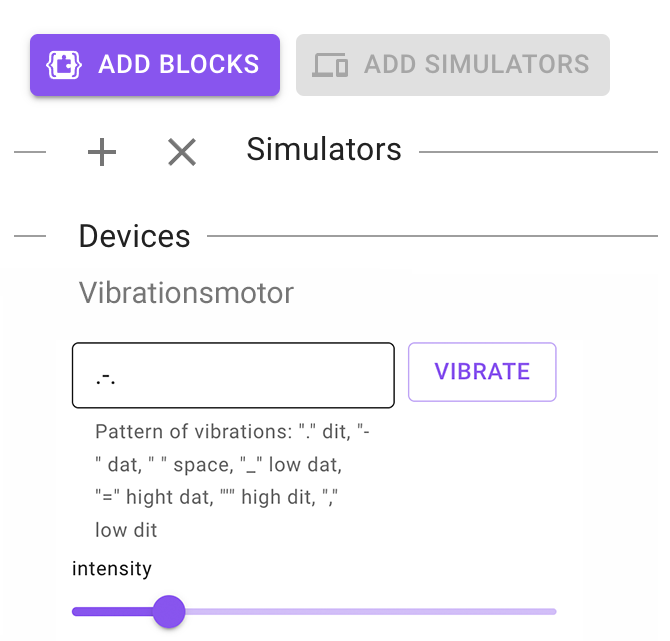The height and width of the screenshot is (641, 670).
Task: Click the divider line right of Simulators
Action: (x=538, y=152)
